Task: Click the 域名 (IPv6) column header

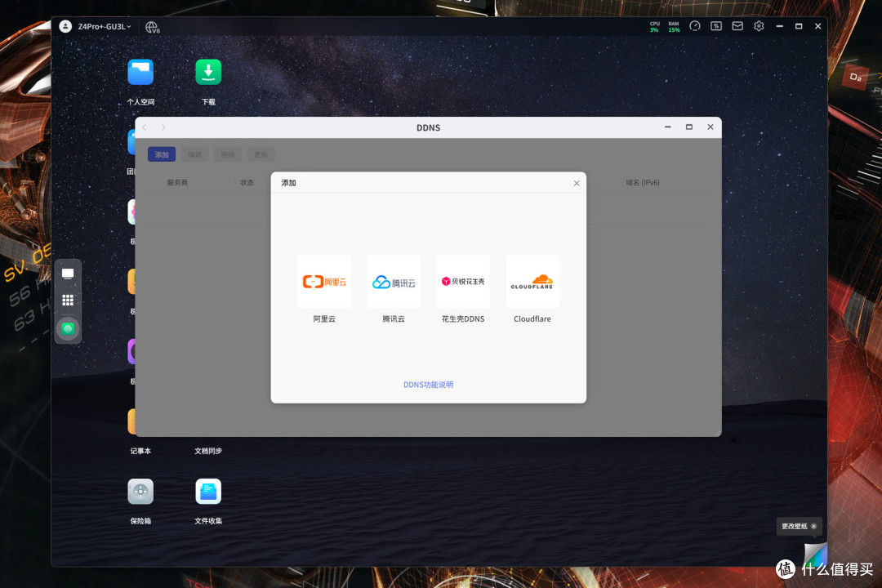Action: coord(643,182)
